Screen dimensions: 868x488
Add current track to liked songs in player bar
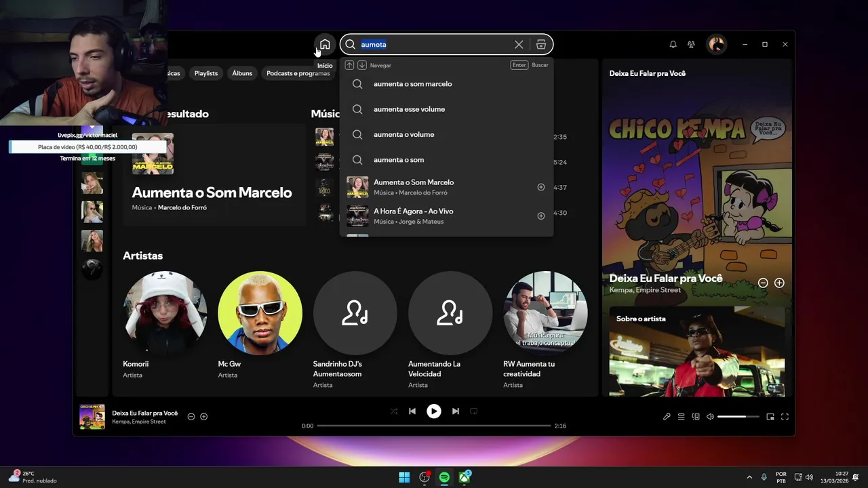click(203, 417)
